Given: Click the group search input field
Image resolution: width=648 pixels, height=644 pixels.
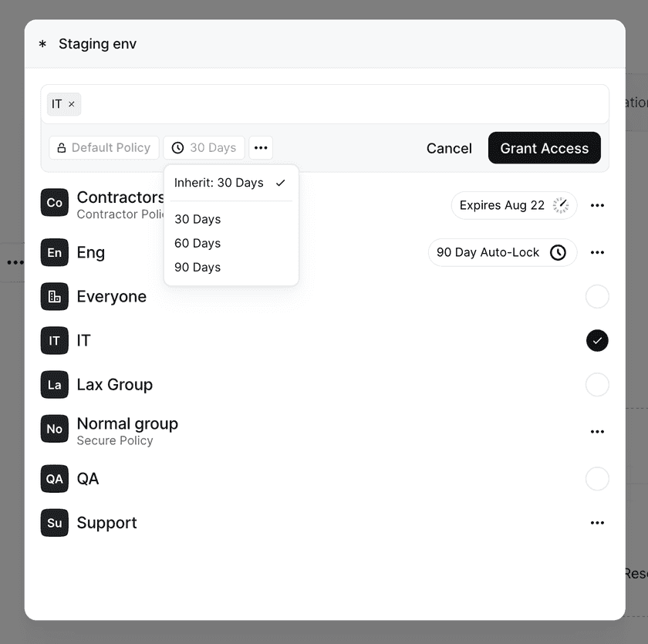Looking at the screenshot, I should 339,104.
